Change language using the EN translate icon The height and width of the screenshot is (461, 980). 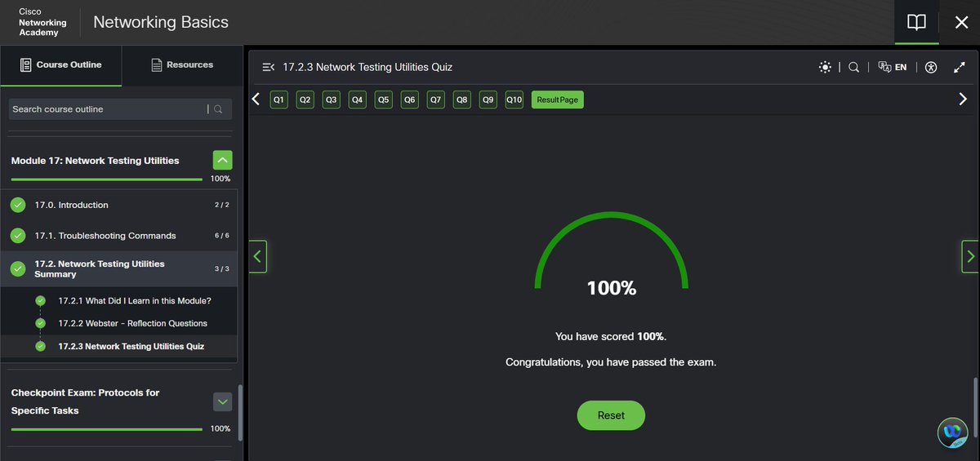[892, 67]
